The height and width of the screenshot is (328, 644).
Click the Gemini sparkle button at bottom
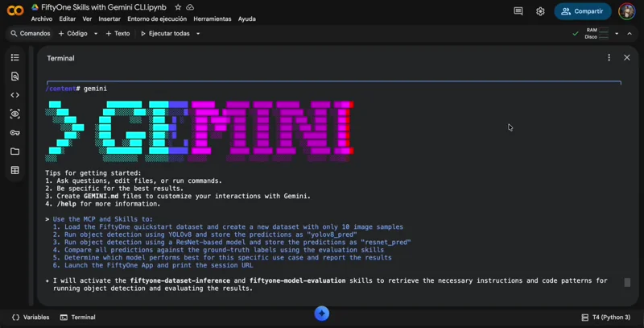[322, 313]
